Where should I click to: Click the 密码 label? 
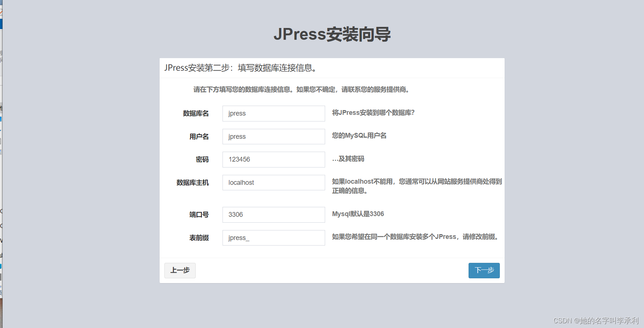point(202,159)
